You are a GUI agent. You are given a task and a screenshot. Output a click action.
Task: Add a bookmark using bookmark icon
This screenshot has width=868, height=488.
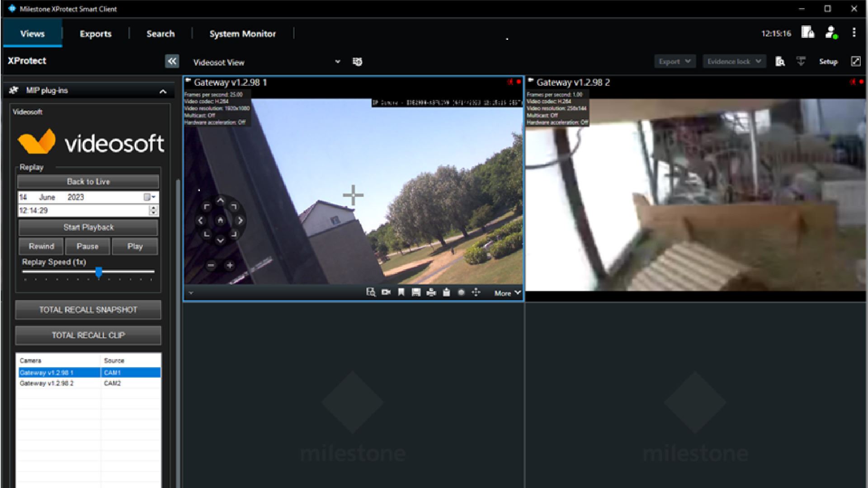[x=401, y=292]
